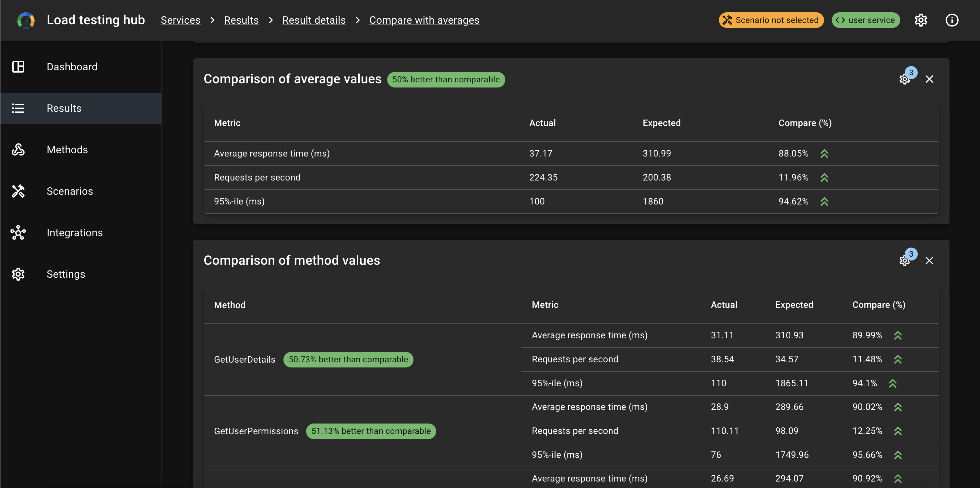Click up-arrow icon beside 88.05%
This screenshot has height=488, width=980.
pos(824,154)
